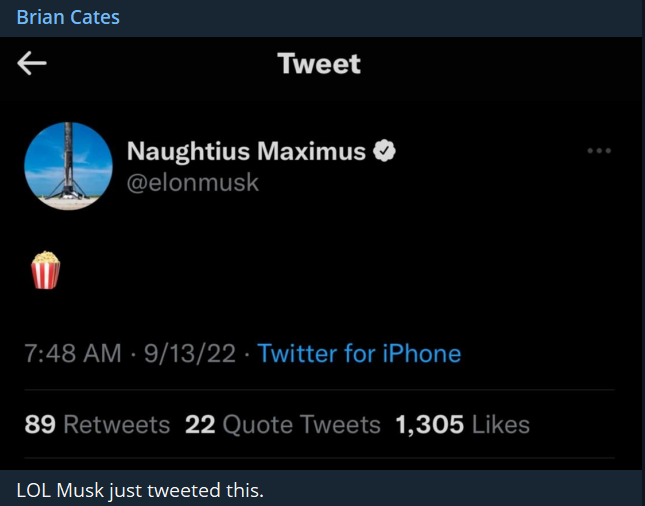This screenshot has width=645, height=506.
Task: Click the verified checkmark badge
Action: (385, 151)
